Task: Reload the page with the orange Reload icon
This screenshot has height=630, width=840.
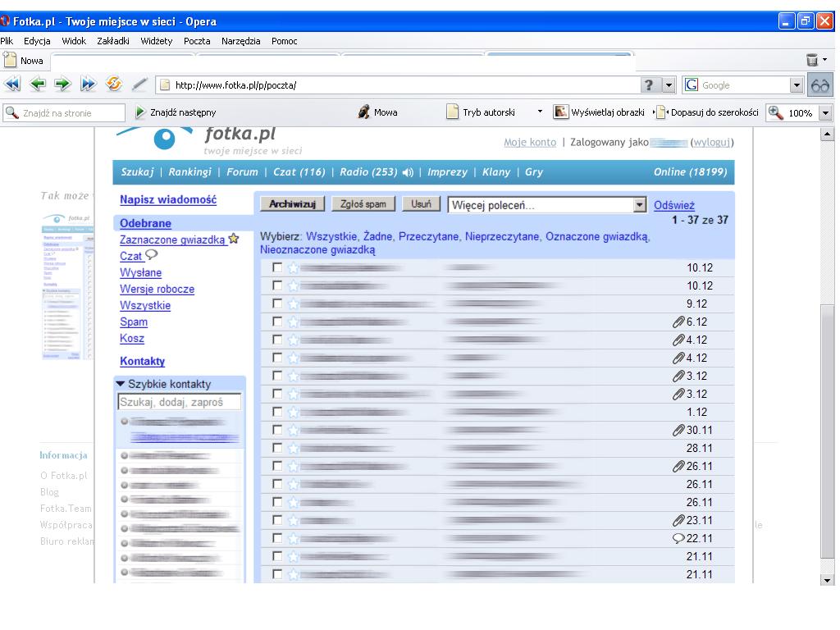Action: [x=113, y=84]
